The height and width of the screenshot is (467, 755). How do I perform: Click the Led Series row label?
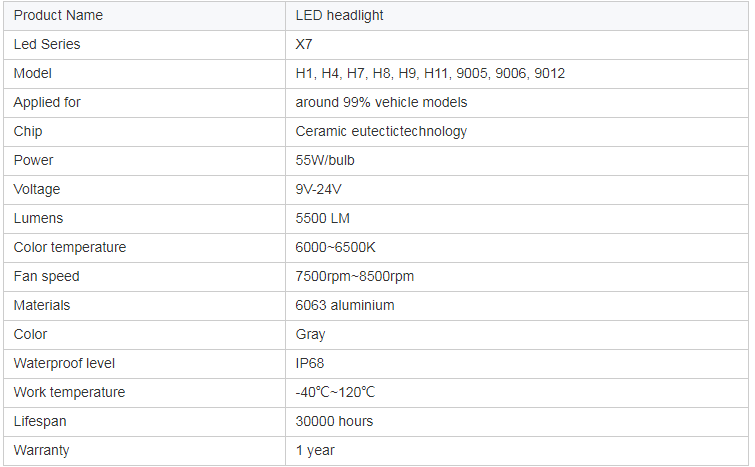click(47, 44)
